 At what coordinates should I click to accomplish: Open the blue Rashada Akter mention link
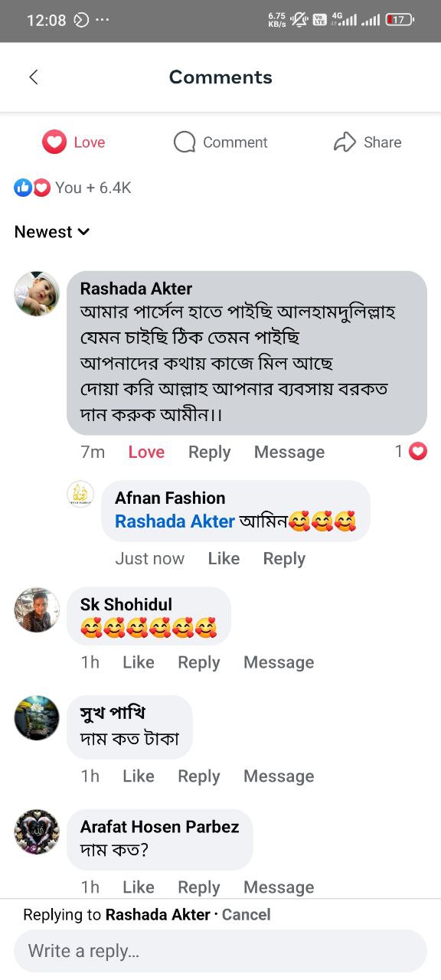click(175, 521)
